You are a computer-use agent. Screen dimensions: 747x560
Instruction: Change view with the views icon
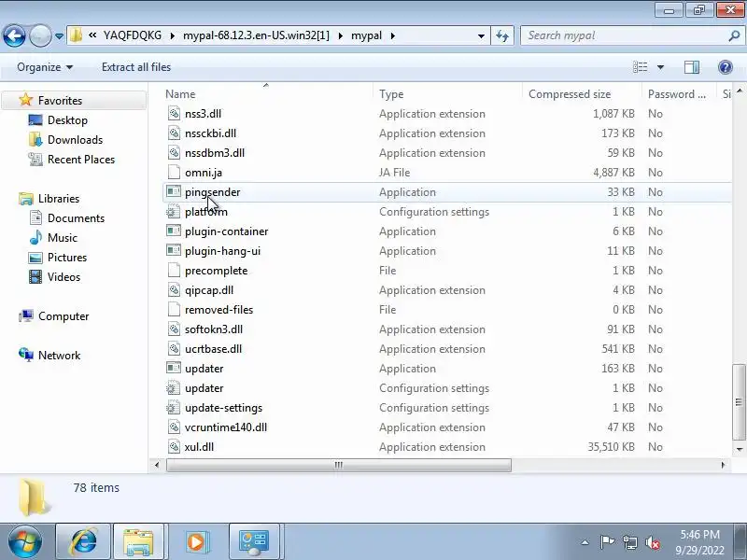coord(640,67)
